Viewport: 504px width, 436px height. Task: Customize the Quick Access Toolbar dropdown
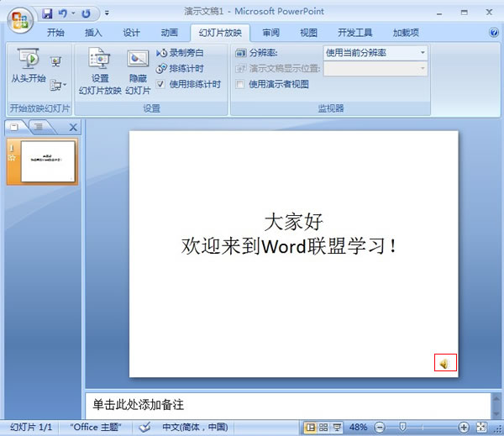(x=107, y=13)
